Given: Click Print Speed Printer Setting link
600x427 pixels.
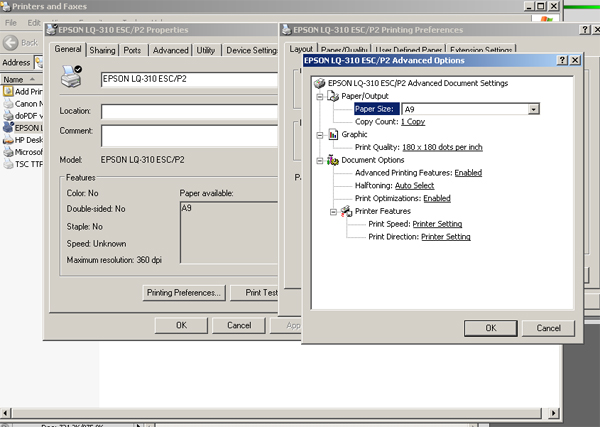Looking at the screenshot, I should pos(437,224).
